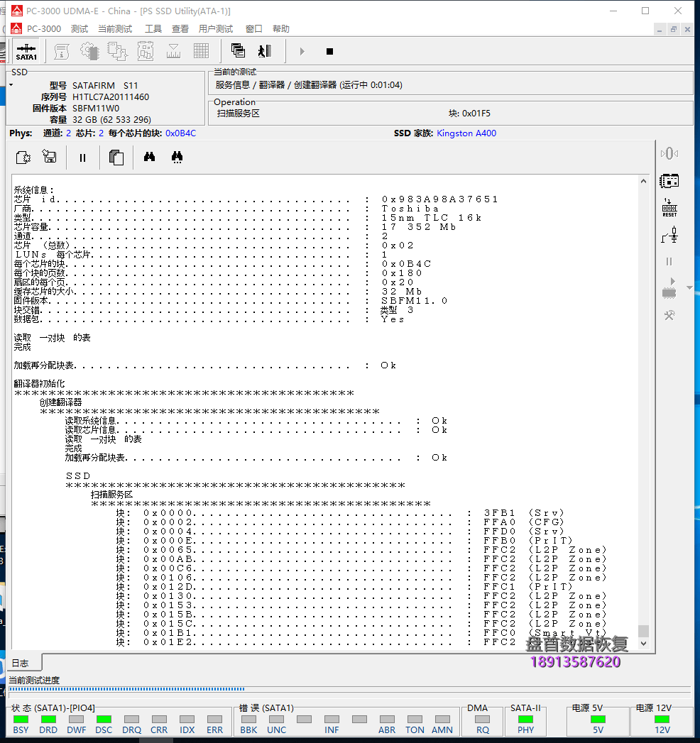Click the current test progress bar
This screenshot has width=700, height=743.
coord(350,689)
